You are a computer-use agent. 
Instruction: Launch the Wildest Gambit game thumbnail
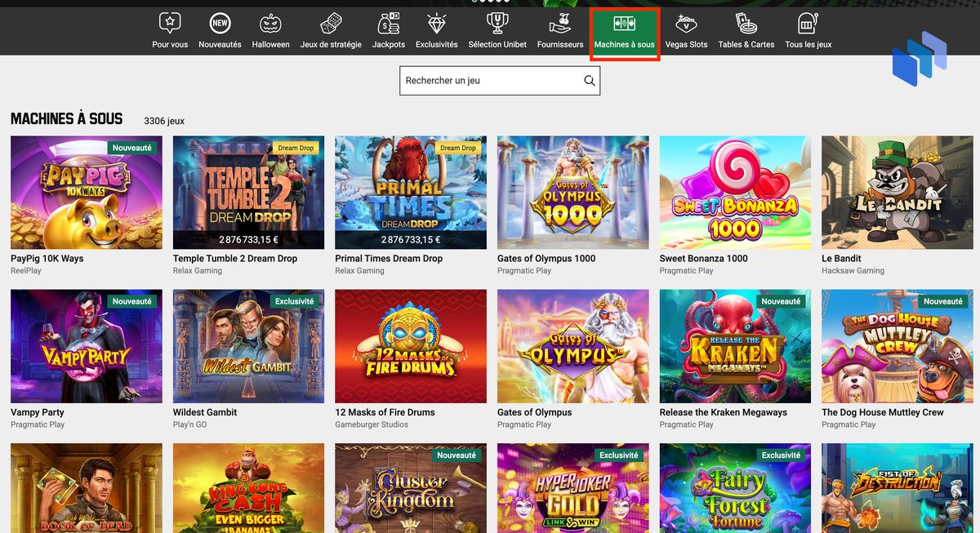pos(248,346)
